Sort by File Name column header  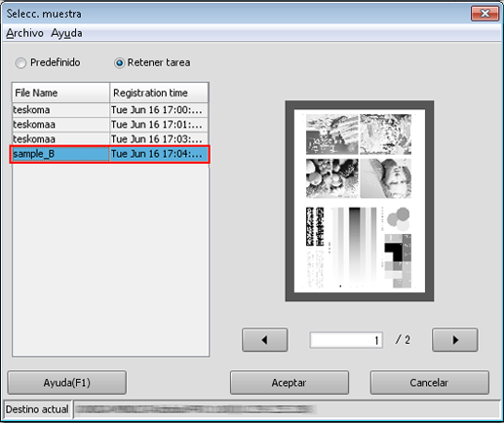point(60,93)
